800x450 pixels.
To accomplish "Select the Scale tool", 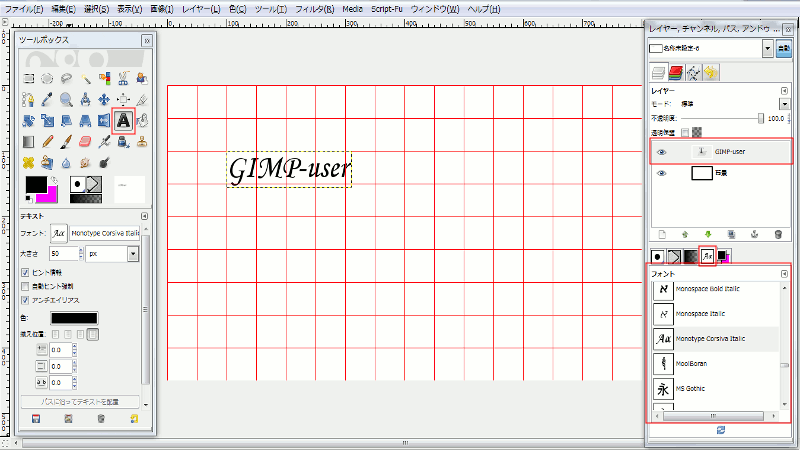I will pos(47,121).
